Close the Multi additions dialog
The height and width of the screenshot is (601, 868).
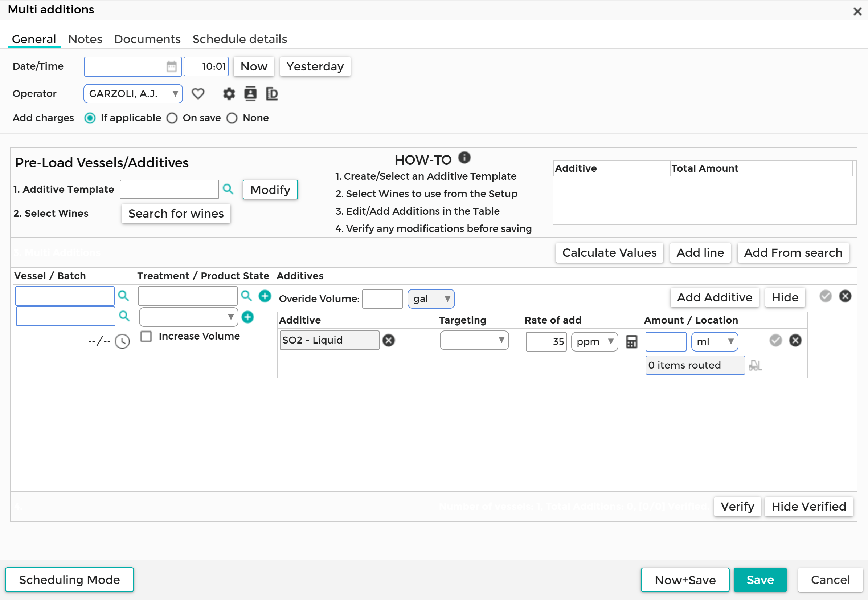(857, 11)
